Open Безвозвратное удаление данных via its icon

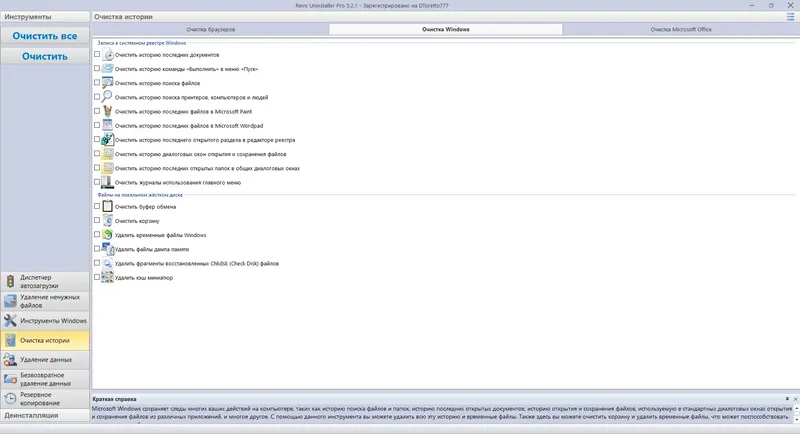10,379
